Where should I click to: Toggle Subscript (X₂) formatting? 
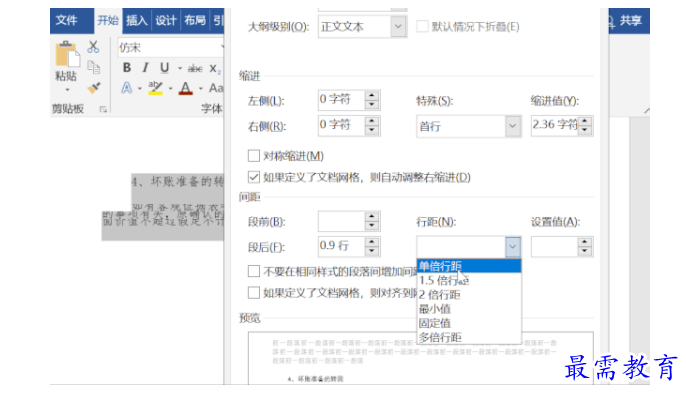click(x=215, y=69)
